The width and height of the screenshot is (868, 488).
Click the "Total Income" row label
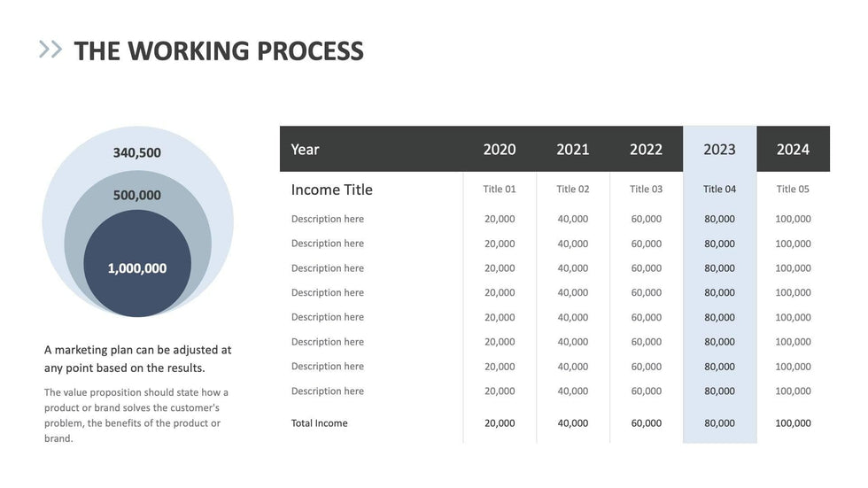tap(320, 423)
